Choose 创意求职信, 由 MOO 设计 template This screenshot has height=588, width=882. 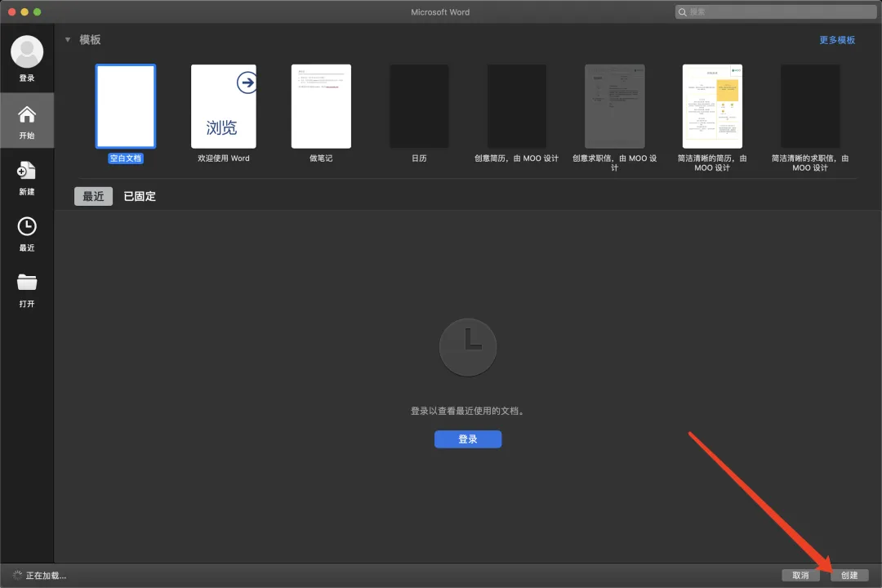614,106
